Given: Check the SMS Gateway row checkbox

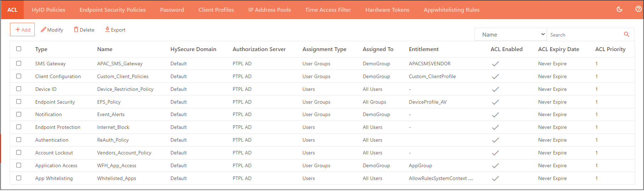Looking at the screenshot, I should coord(19,64).
